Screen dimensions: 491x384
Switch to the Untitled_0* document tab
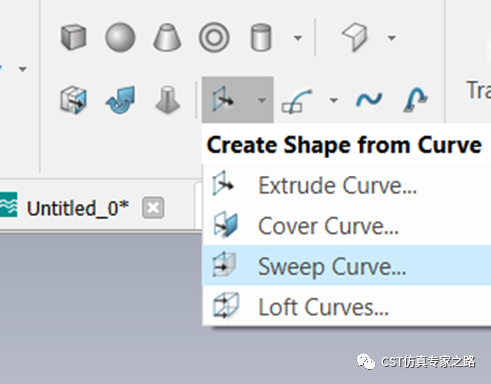point(78,208)
